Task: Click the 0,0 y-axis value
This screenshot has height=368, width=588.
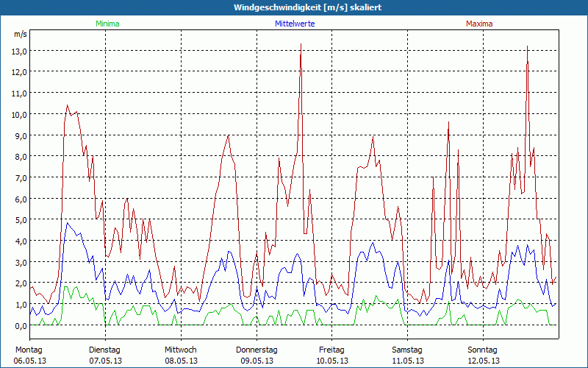Action: click(x=21, y=326)
